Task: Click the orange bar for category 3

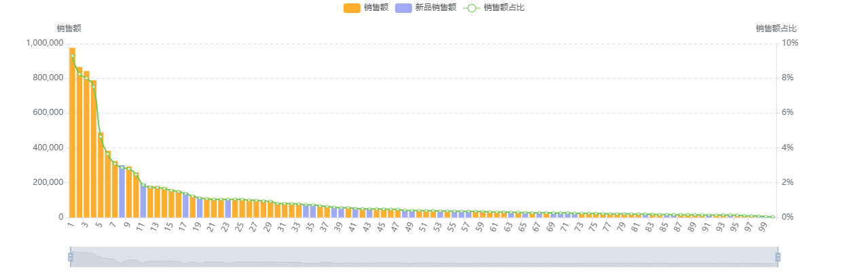Action: pyautogui.click(x=86, y=144)
